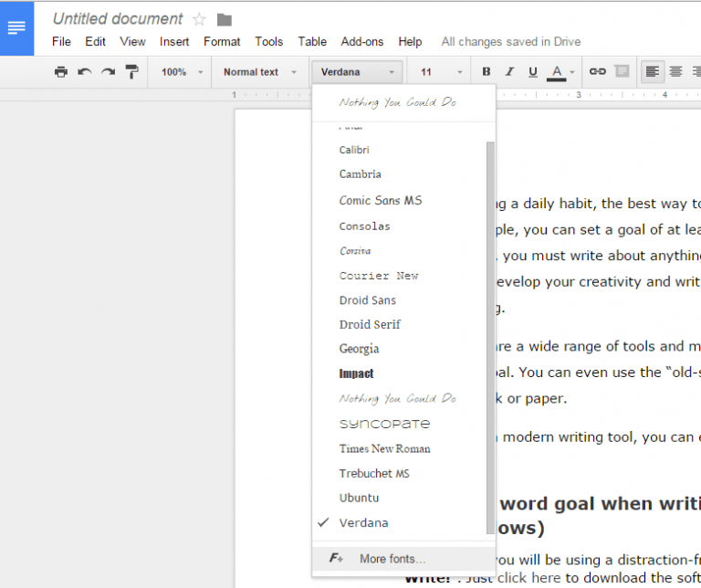Expand the Normal text style dropdown
Screen dimensions: 701x588
[x=260, y=72]
